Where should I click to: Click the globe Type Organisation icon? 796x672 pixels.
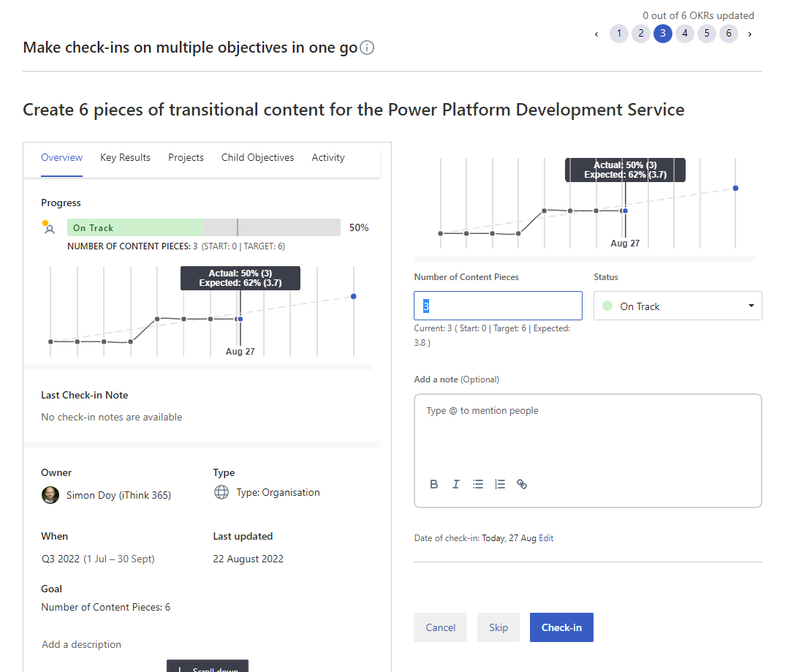pos(221,492)
